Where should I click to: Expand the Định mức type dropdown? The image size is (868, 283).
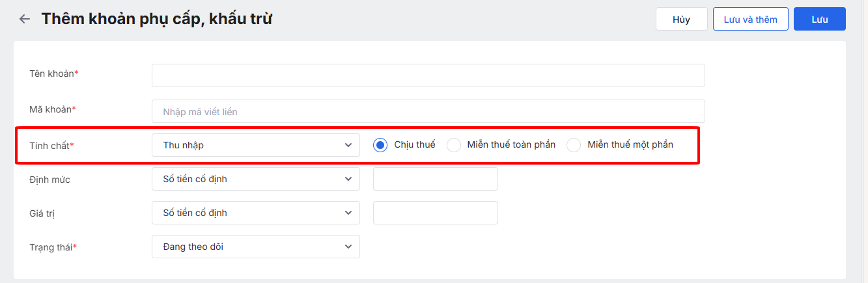255,179
